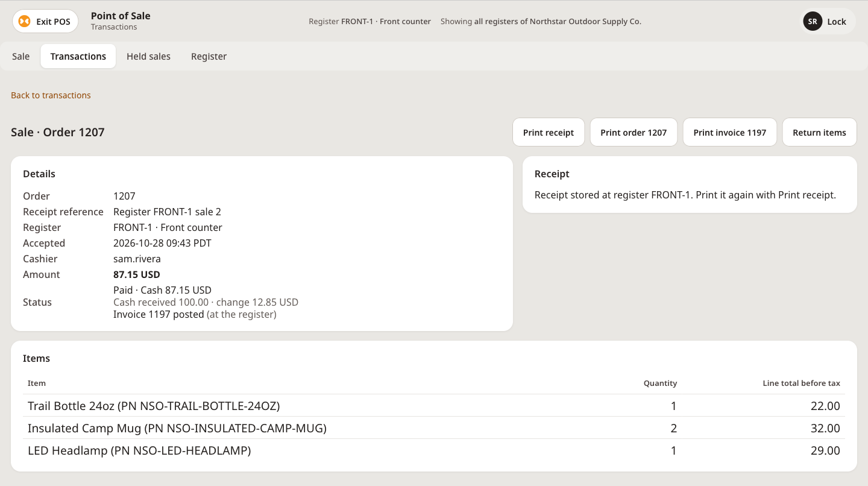The height and width of the screenshot is (486, 868).
Task: Print order 1207
Action: [x=634, y=132]
